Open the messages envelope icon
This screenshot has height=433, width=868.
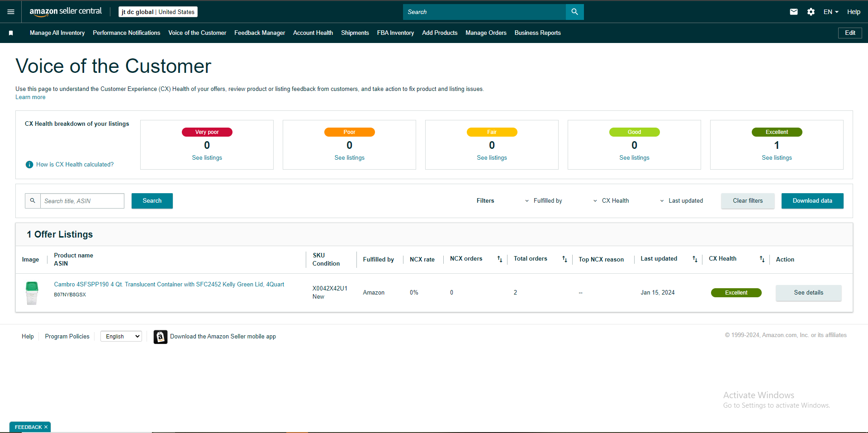click(x=794, y=12)
